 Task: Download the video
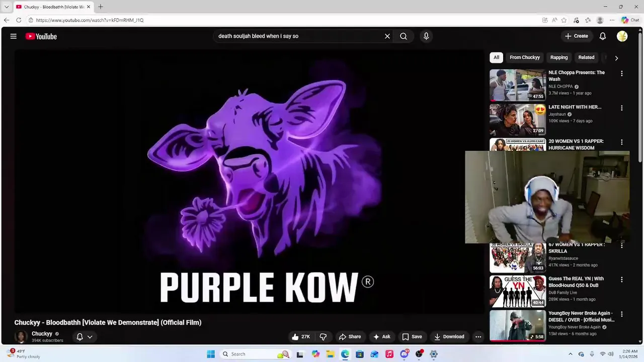(449, 337)
